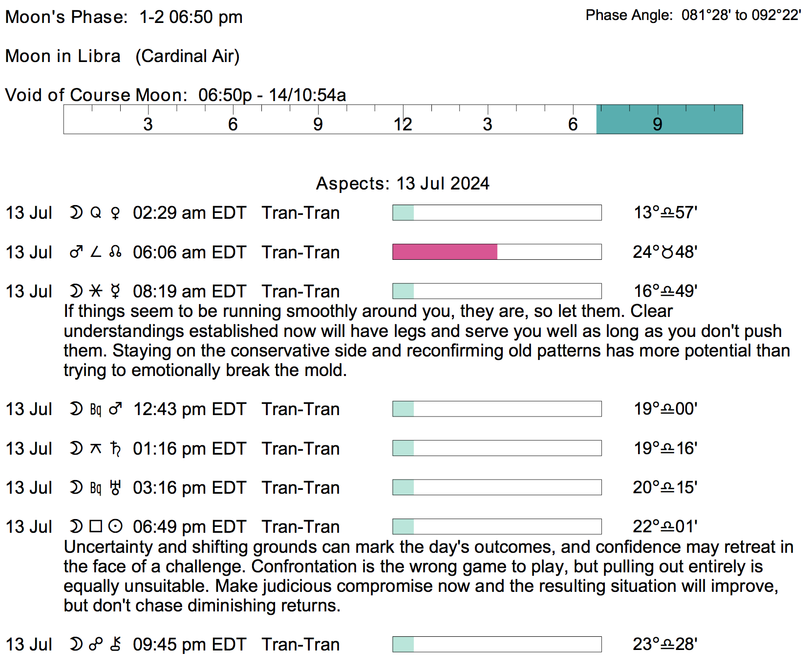Click the strength bar for the 03:16 pm aspect
812x670 pixels.
click(x=497, y=487)
